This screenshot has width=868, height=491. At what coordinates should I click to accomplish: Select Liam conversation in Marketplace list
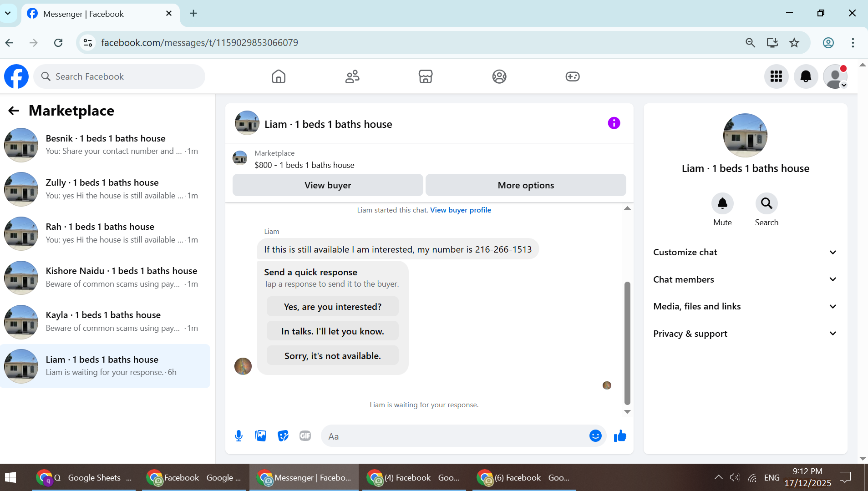point(105,366)
